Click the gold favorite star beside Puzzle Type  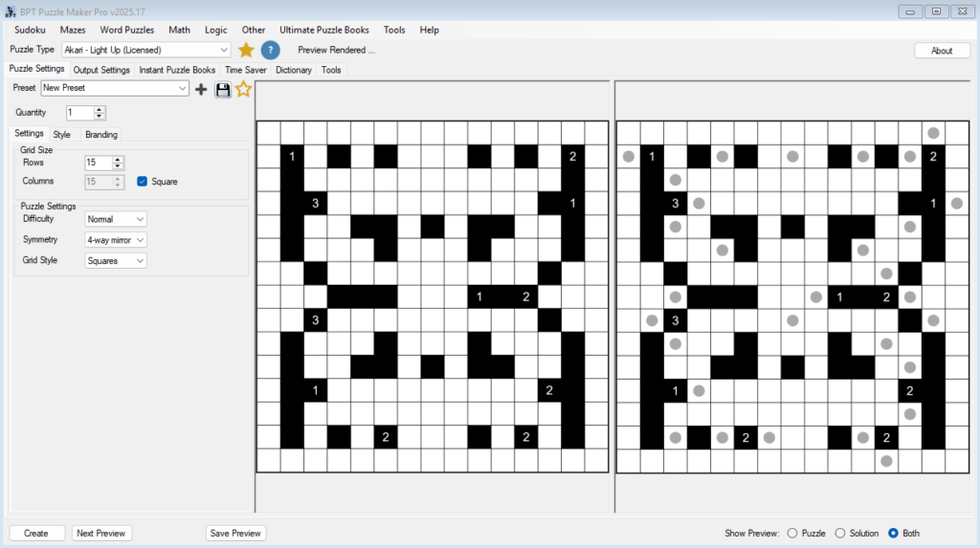pos(246,50)
